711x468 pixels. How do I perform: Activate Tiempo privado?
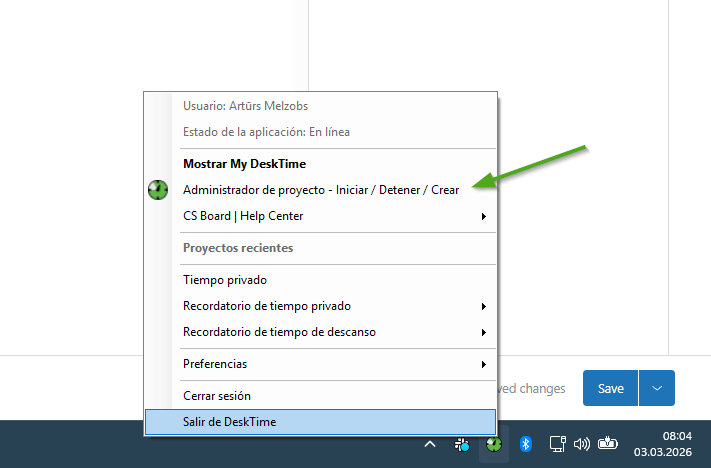225,280
